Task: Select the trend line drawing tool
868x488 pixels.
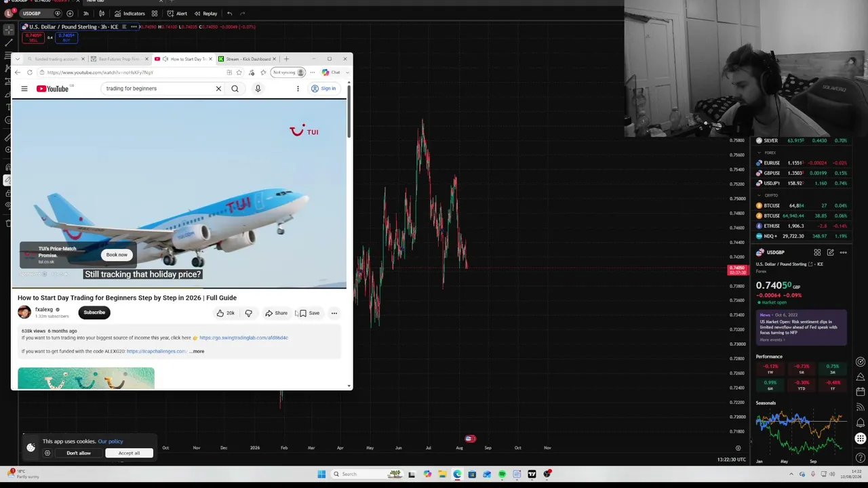Action: tap(8, 43)
